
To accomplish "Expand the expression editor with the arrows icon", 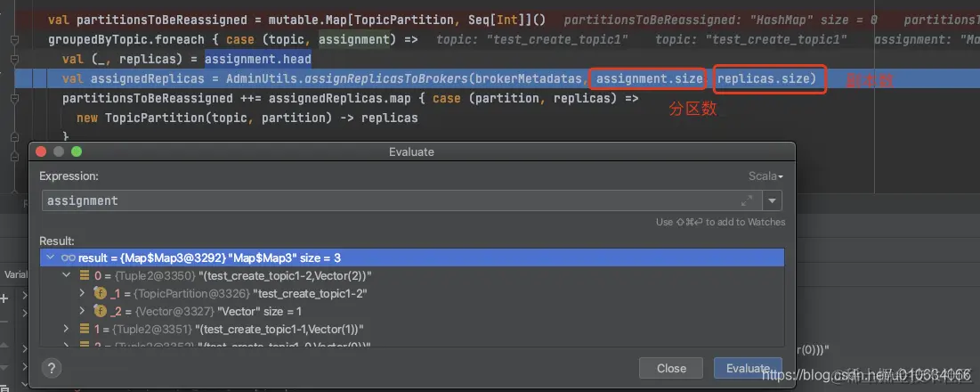I will [x=747, y=200].
